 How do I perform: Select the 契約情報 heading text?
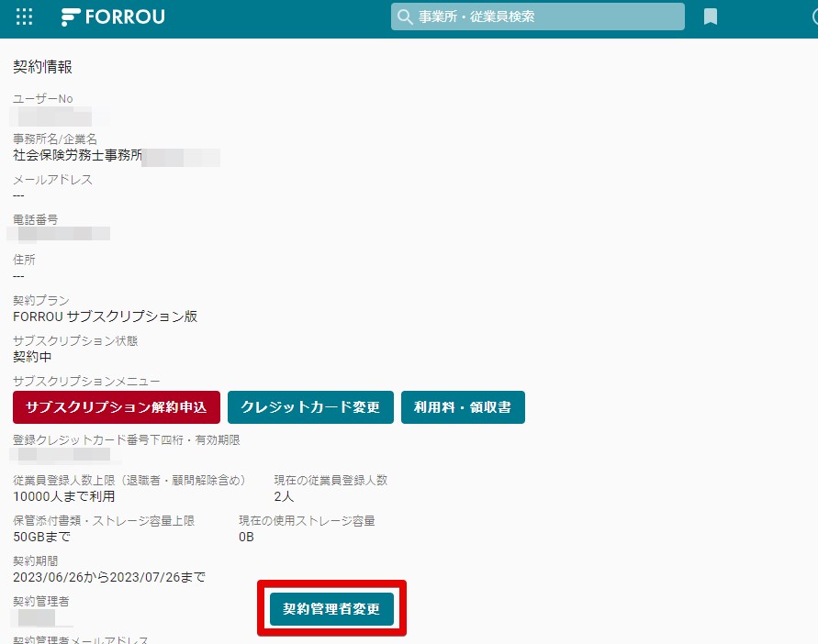pos(42,67)
